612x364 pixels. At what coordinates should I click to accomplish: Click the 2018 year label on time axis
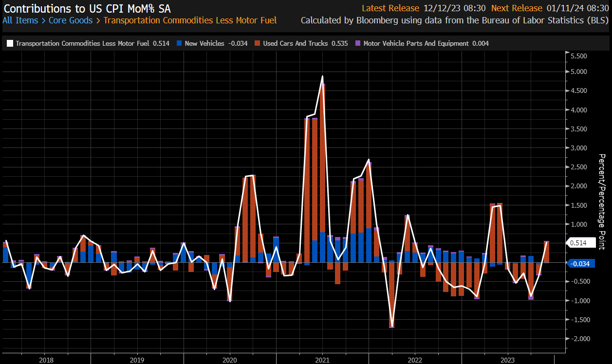[x=45, y=360]
